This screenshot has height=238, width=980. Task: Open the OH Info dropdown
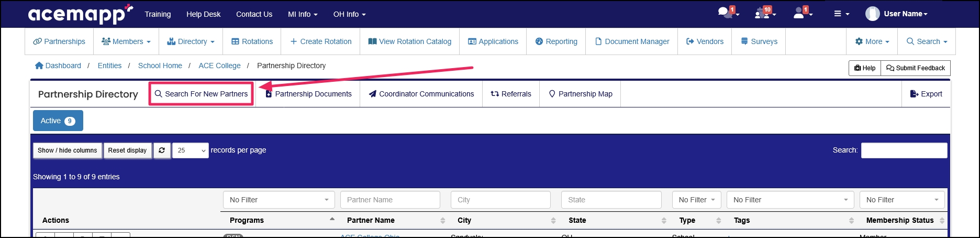pyautogui.click(x=349, y=14)
